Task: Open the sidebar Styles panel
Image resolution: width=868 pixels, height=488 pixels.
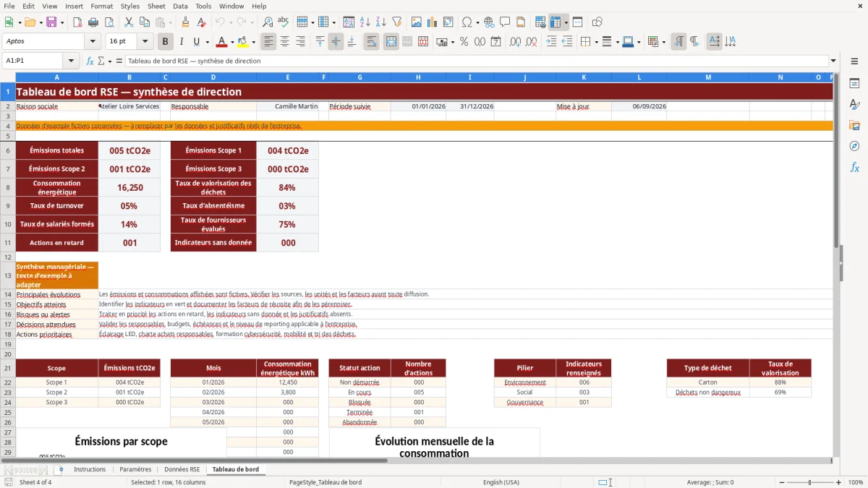Action: [854, 104]
